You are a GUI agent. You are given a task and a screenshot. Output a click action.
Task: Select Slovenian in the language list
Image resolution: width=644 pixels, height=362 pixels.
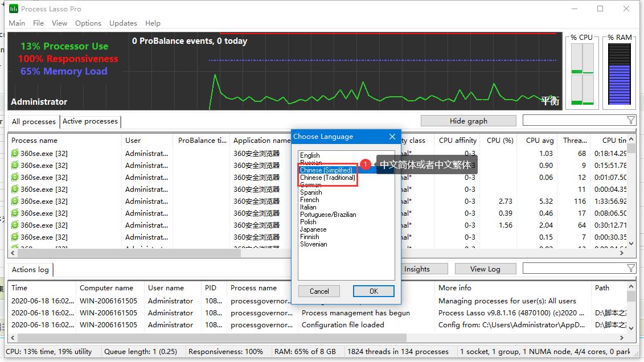click(x=313, y=244)
